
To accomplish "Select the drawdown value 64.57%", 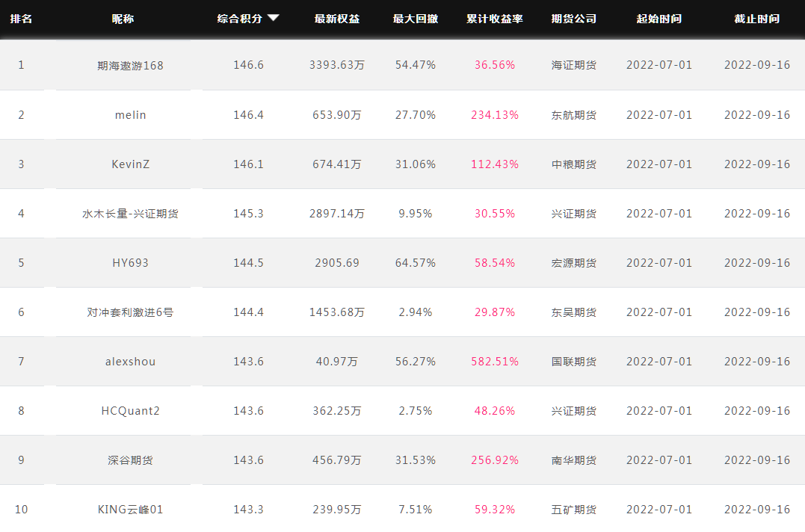I will pyautogui.click(x=416, y=263).
